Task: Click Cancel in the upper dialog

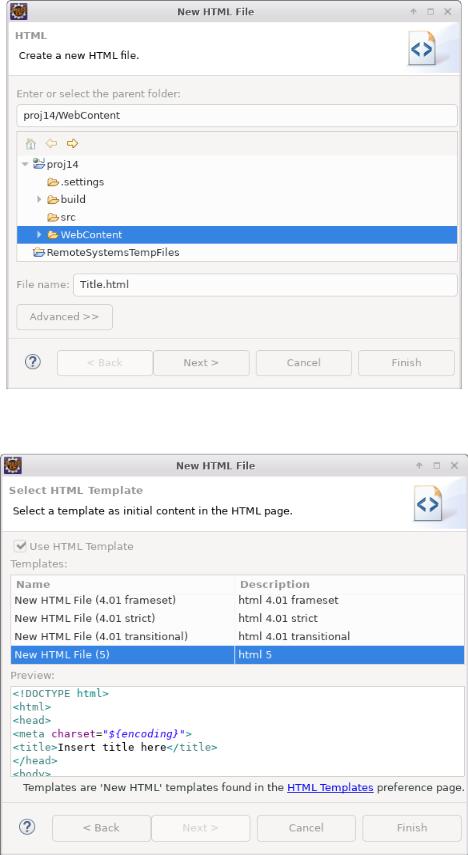Action: (304, 363)
